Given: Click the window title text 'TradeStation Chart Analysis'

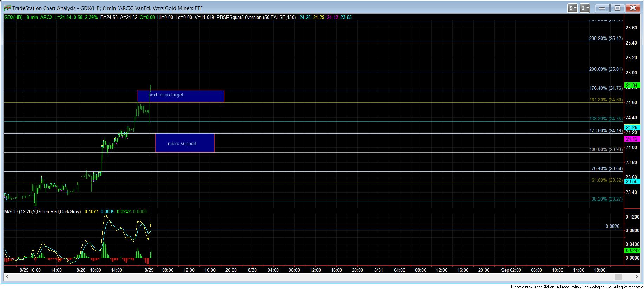Looking at the screenshot, I should tap(44, 8).
